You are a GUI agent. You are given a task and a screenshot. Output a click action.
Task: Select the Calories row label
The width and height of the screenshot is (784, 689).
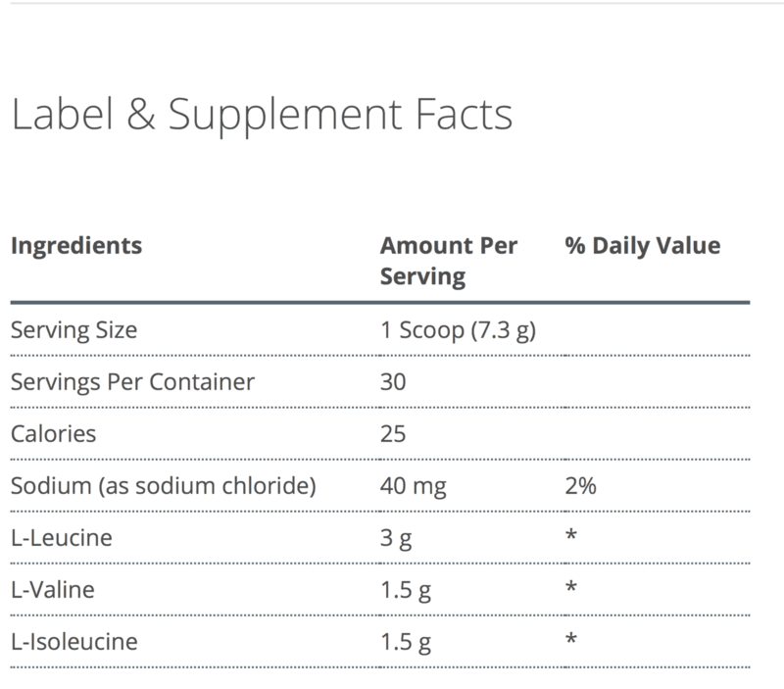pos(53,432)
